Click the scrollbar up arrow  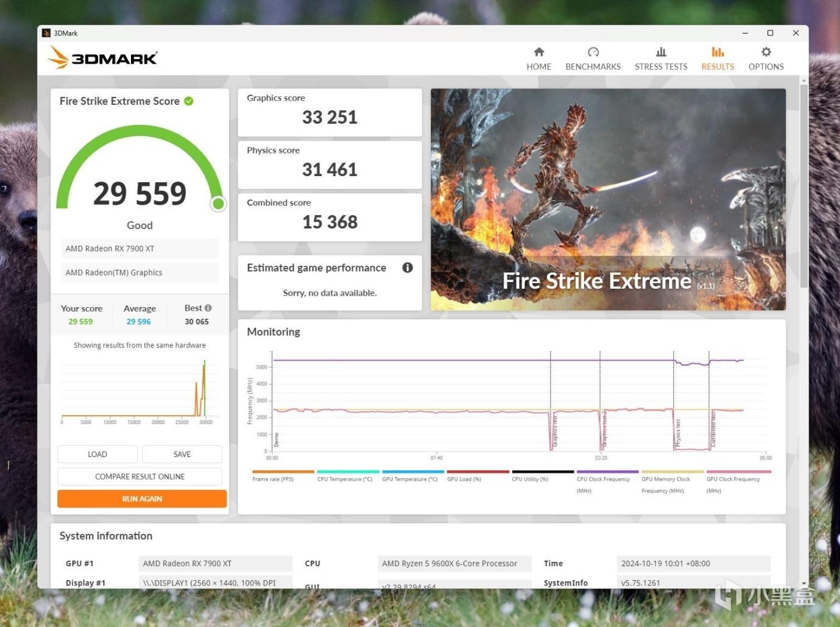804,80
